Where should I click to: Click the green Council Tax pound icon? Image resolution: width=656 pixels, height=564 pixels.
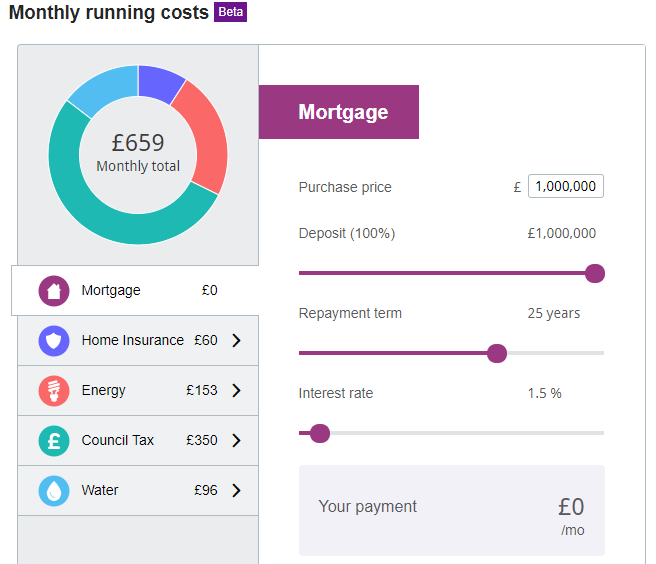coord(54,441)
